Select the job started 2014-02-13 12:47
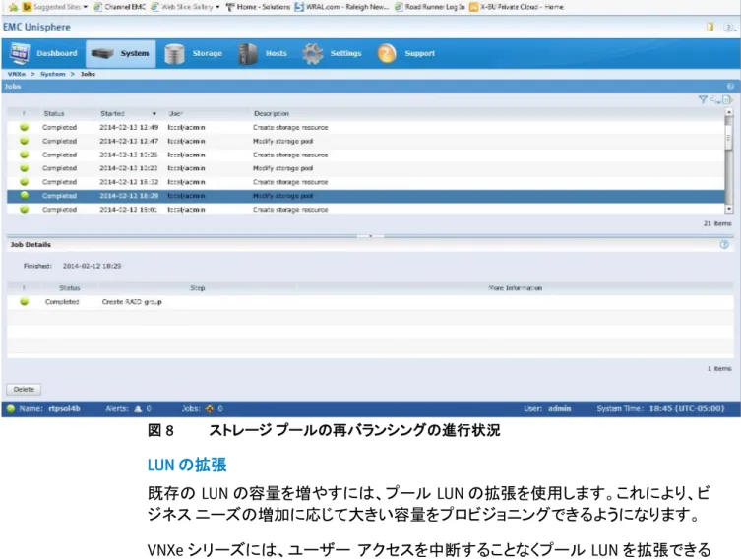Screen dimensions: 741x560 click(x=366, y=142)
